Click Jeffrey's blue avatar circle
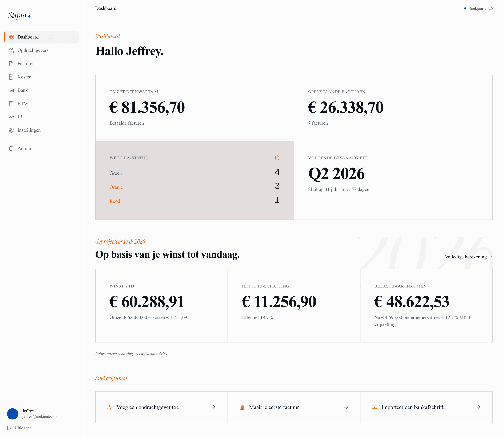The image size is (504, 437). point(13,414)
